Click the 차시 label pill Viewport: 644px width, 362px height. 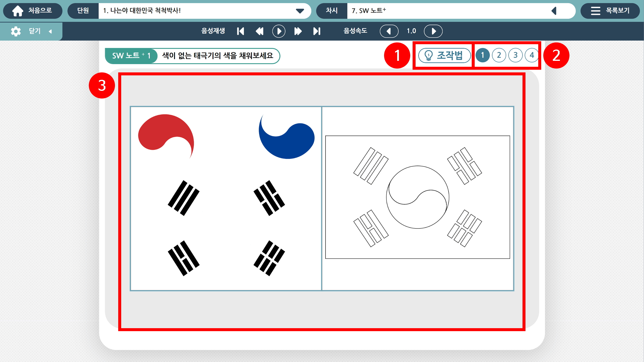pyautogui.click(x=332, y=11)
